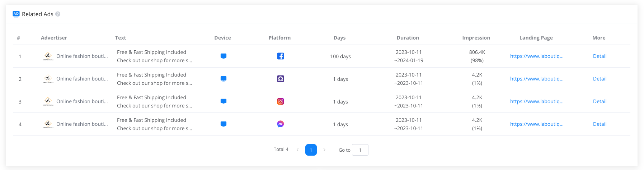The image size is (644, 170).
Task: Click the Online fashion bouti... advertiser in row 2
Action: [82, 79]
